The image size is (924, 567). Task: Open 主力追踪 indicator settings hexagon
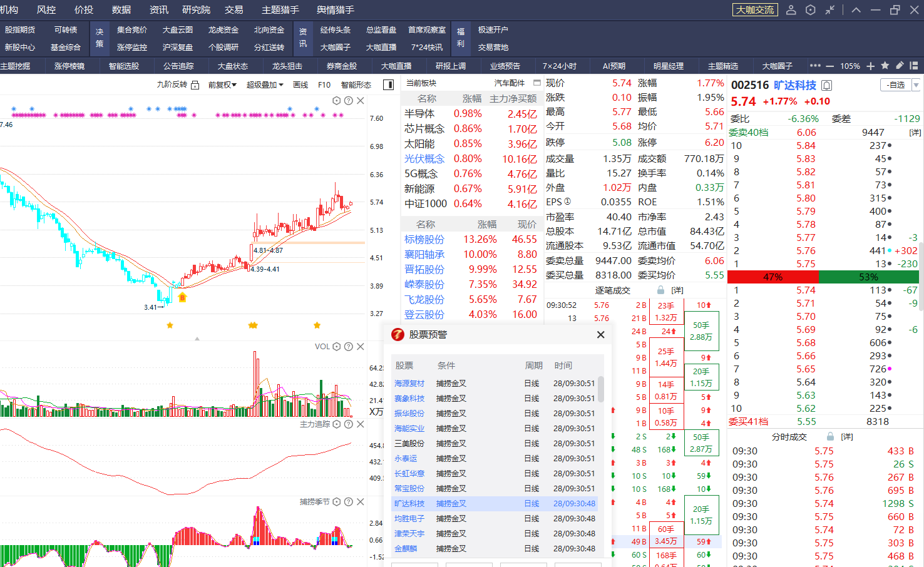(x=337, y=424)
